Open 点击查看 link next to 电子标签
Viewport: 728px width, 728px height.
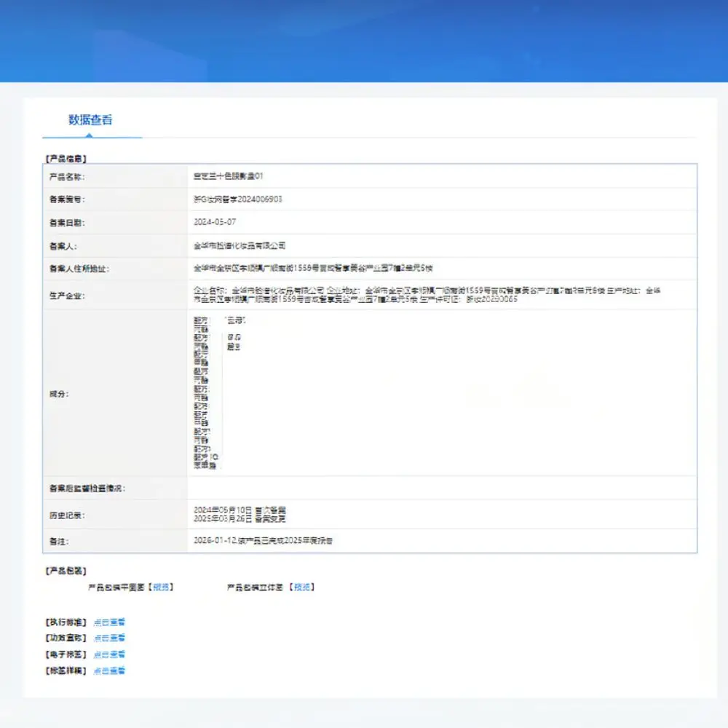click(109, 654)
